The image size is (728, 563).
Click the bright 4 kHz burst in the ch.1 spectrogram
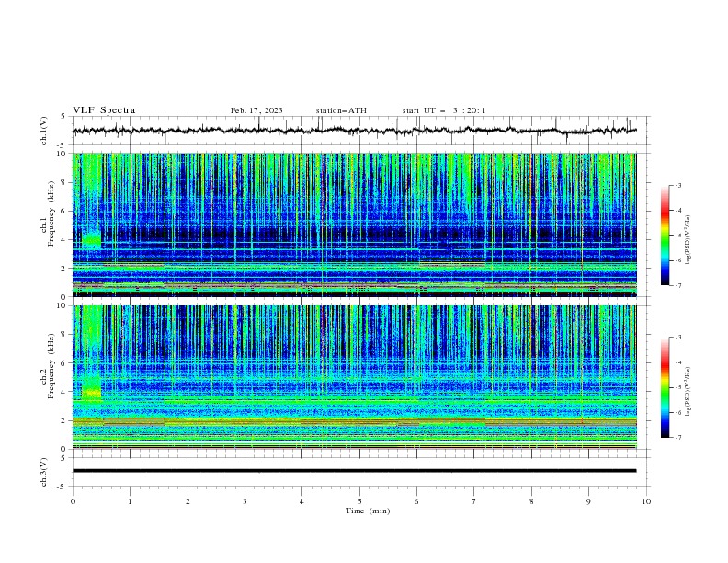(92, 240)
